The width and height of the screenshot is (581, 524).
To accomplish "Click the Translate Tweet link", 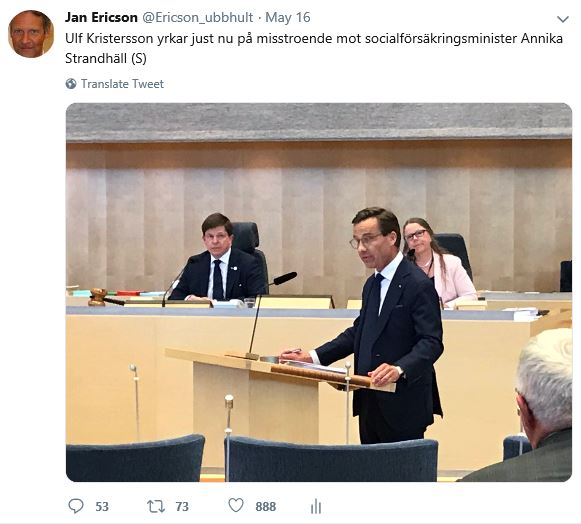I will (122, 84).
